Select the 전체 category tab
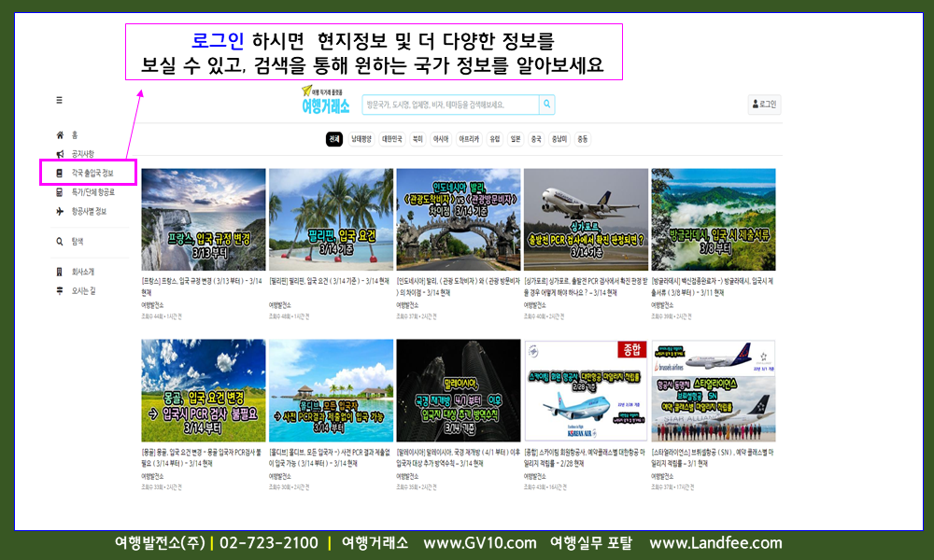 [334, 139]
